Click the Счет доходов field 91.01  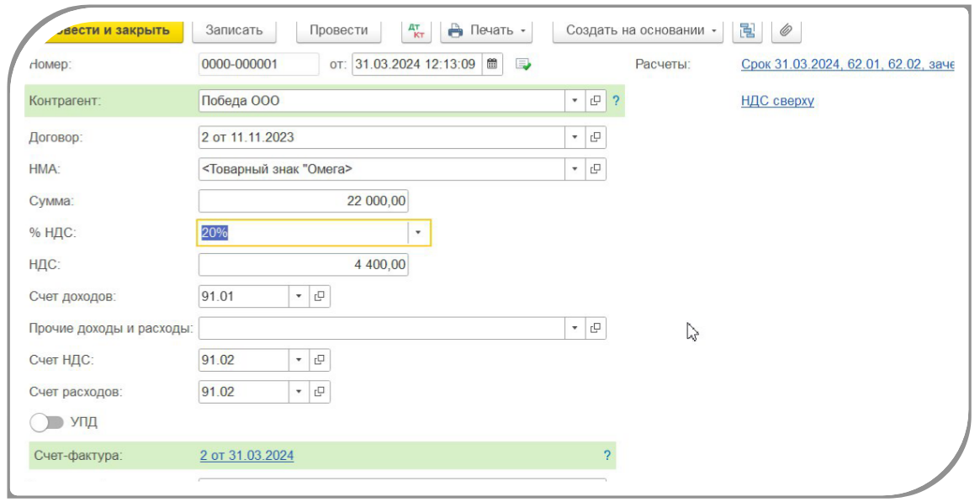(243, 297)
